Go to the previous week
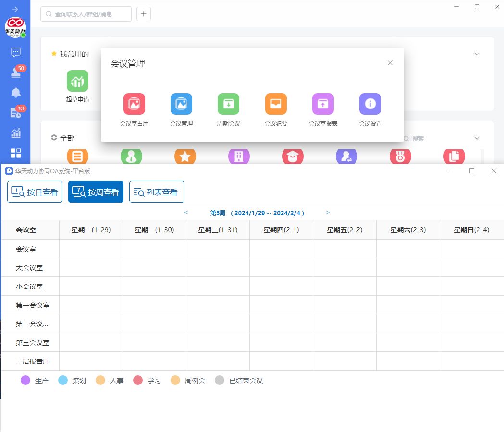The height and width of the screenshot is (432, 504). coord(186,213)
